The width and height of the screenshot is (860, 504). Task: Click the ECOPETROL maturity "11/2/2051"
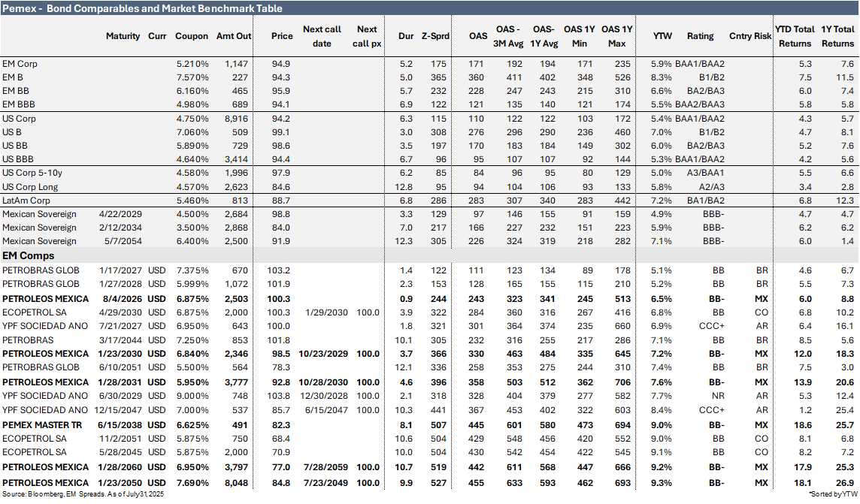(x=120, y=439)
